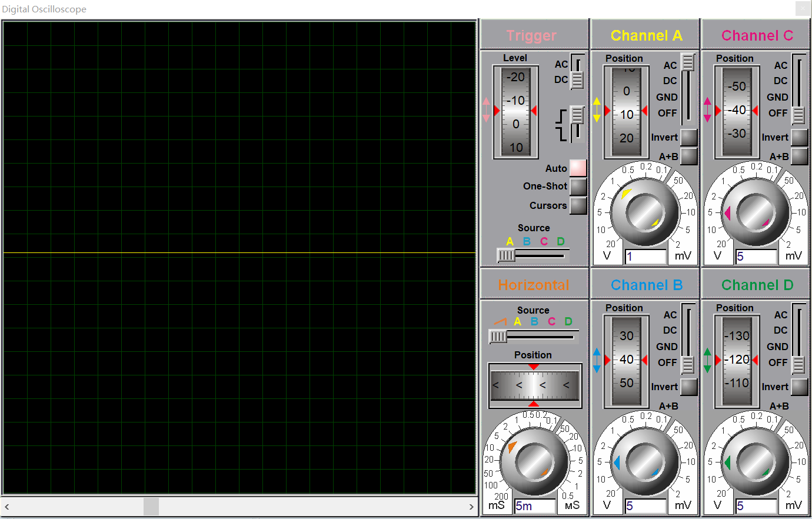Click the GND label in Channel A
Viewport: 812px width, 519px height.
coord(667,97)
